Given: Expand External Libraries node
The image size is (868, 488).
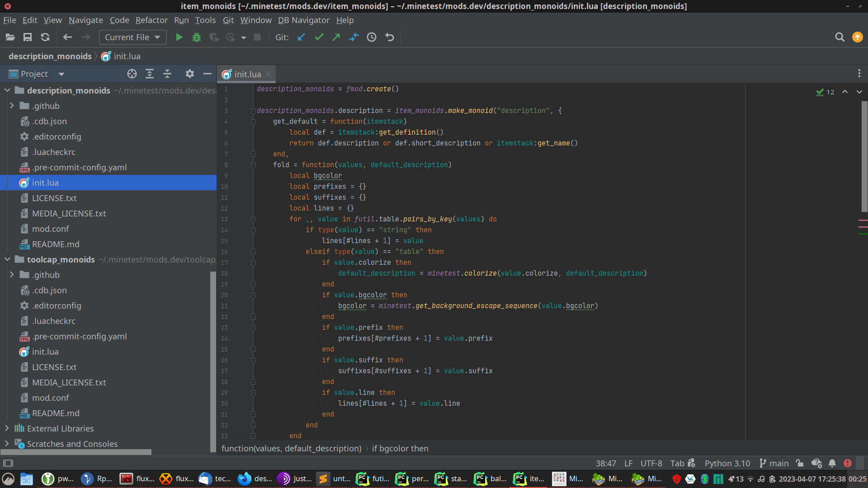Looking at the screenshot, I should point(7,428).
